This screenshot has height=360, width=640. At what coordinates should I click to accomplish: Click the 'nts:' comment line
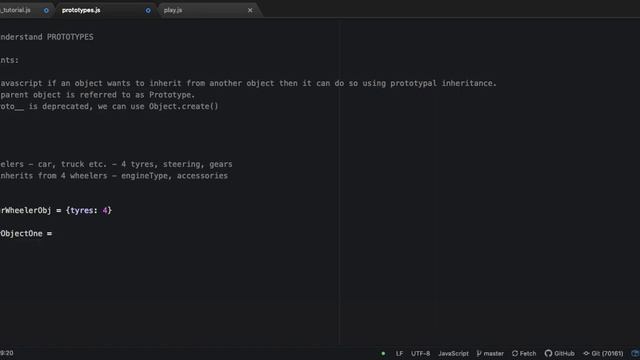(x=9, y=60)
